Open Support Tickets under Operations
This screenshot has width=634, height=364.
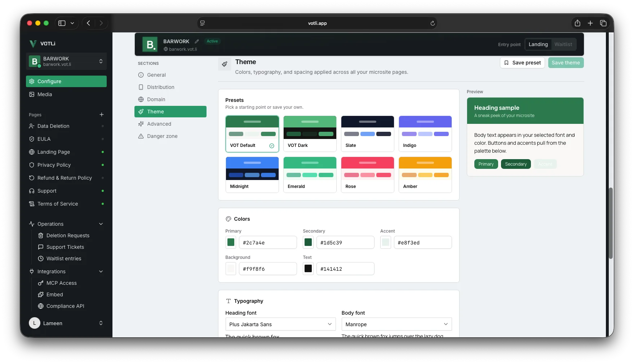(70, 247)
